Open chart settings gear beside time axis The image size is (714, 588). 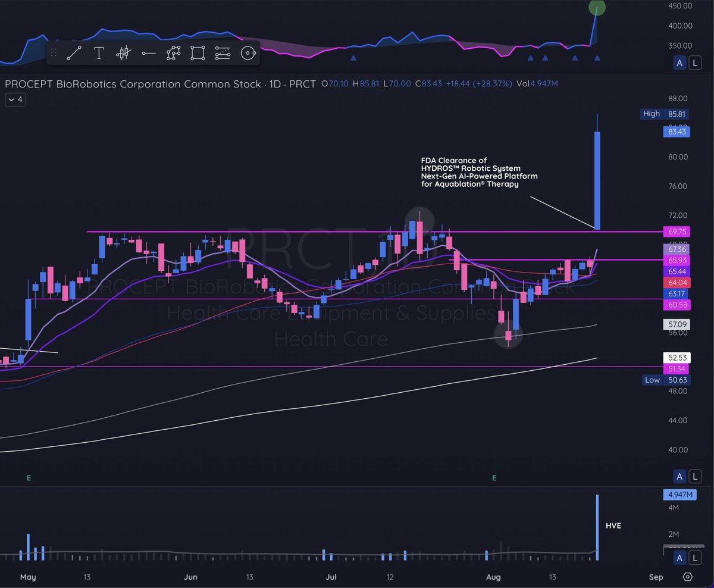(688, 577)
